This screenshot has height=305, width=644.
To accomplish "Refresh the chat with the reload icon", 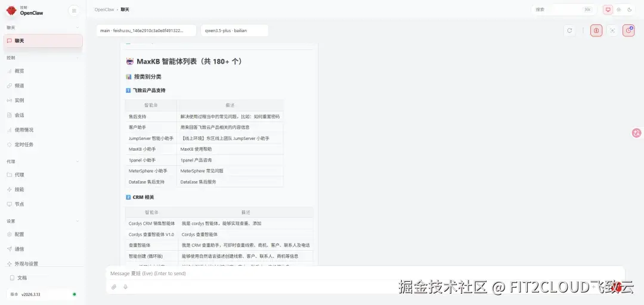I will pos(569,30).
